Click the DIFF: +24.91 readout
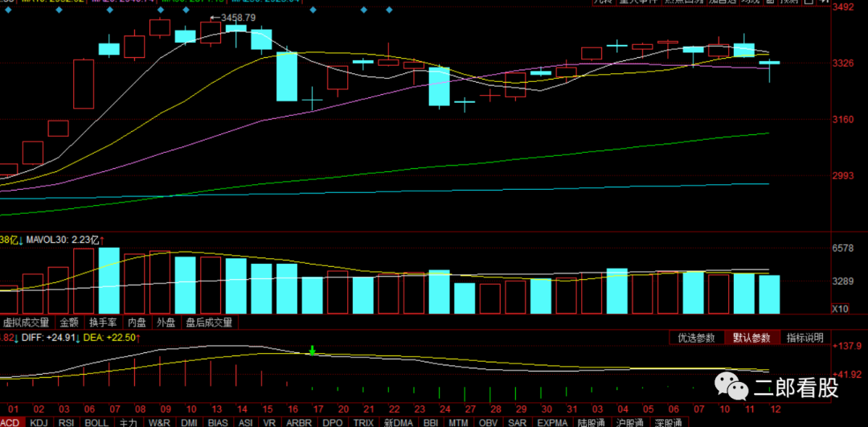 click(x=51, y=338)
